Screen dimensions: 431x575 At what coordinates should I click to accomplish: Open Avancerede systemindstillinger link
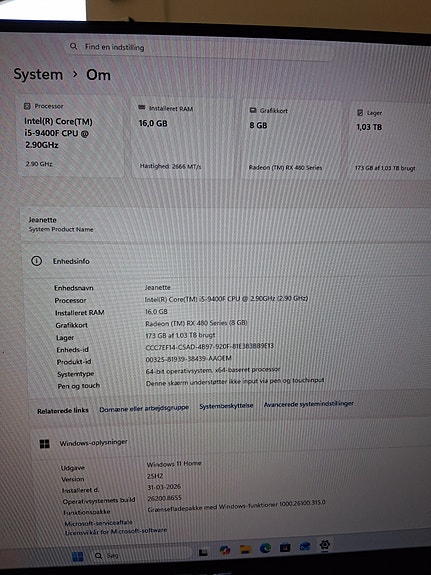coord(309,404)
